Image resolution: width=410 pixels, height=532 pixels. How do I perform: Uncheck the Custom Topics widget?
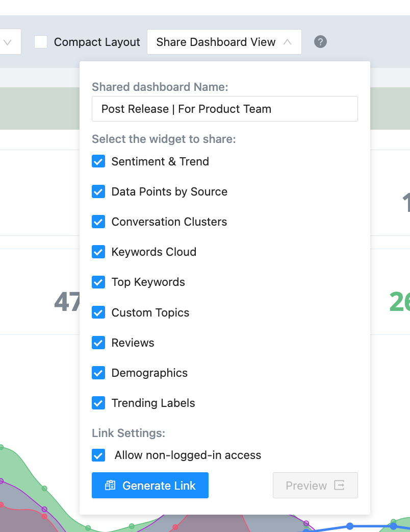pyautogui.click(x=98, y=312)
